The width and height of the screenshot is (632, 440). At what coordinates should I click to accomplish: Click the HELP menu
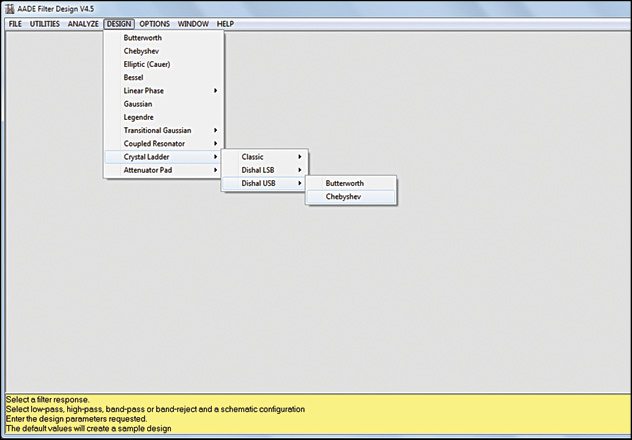pos(225,23)
